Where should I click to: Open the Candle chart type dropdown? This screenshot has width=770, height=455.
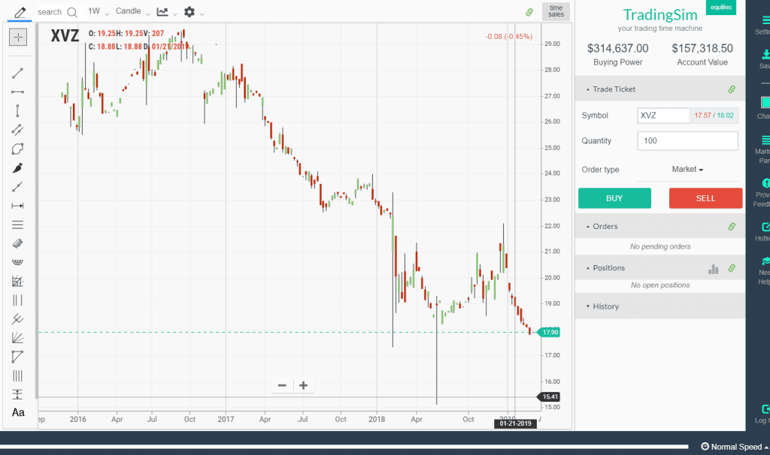133,11
